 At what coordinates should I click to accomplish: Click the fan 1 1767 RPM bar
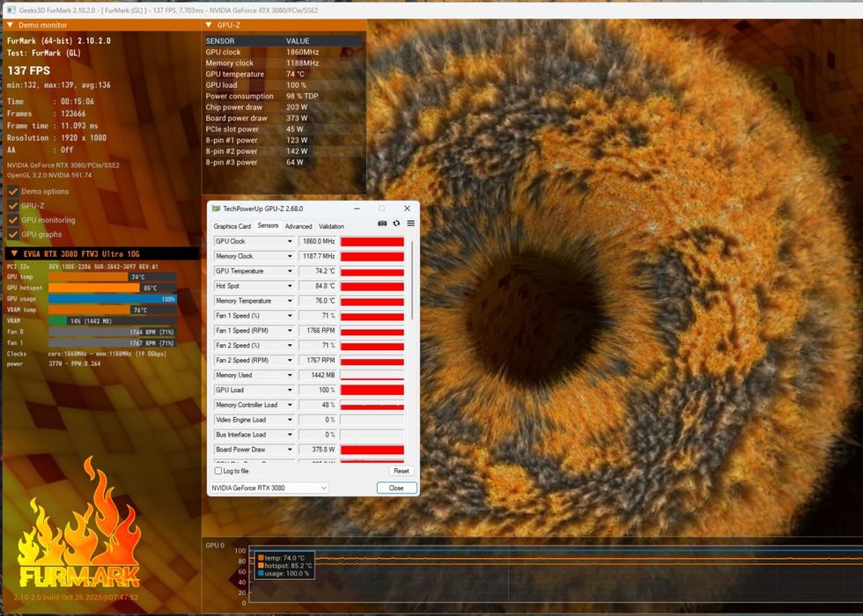pyautogui.click(x=113, y=342)
